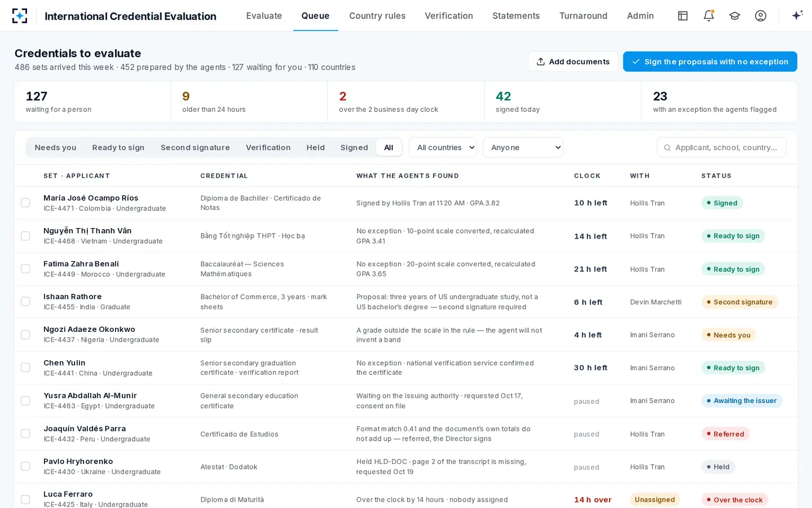Open the notifications bell
Image resolution: width=812 pixels, height=508 pixels.
point(709,16)
